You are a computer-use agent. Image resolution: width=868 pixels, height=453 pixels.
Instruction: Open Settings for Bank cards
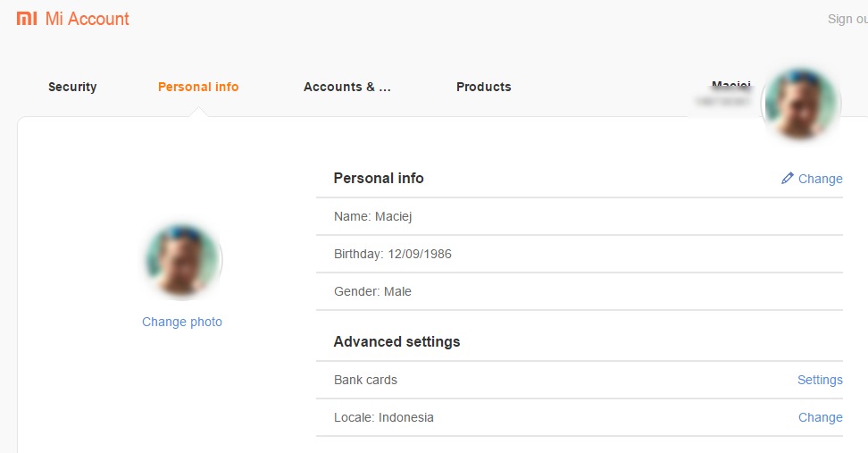pos(820,380)
